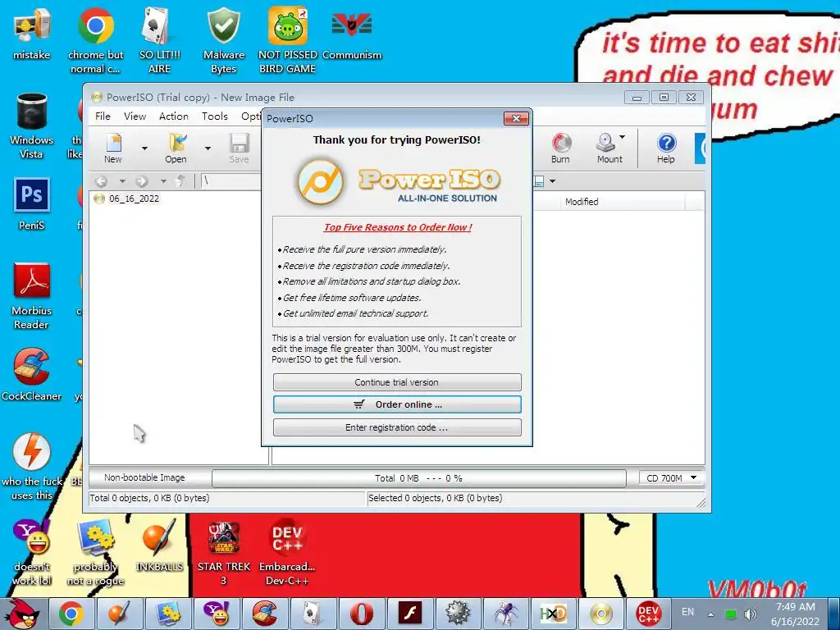Expand the Forward history dropdown arrow
This screenshot has height=630, width=840.
pyautogui.click(x=163, y=181)
